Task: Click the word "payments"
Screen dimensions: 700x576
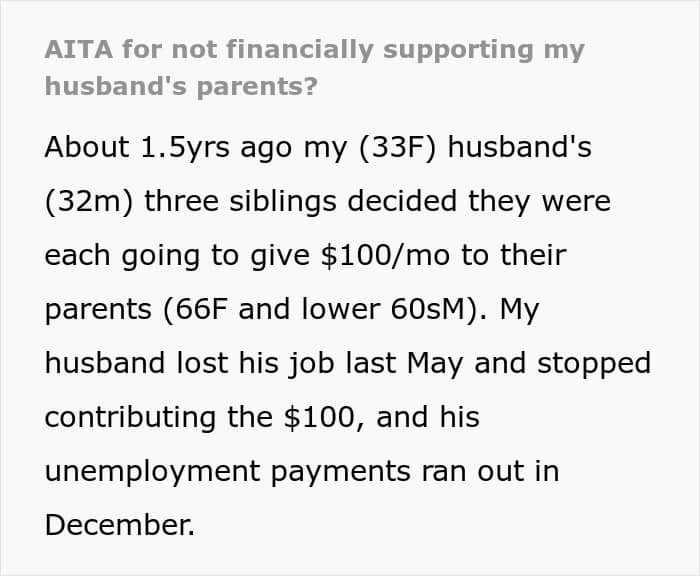Action: point(341,473)
